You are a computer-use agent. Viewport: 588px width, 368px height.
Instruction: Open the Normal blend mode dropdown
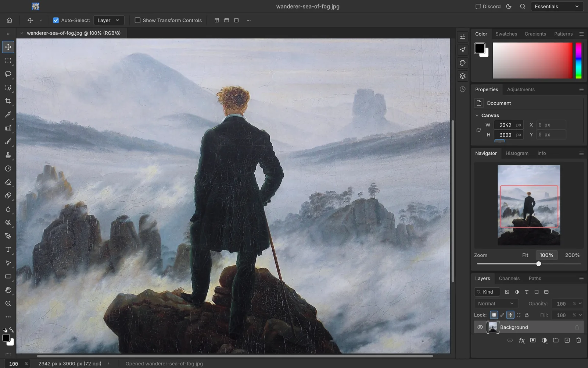pyautogui.click(x=496, y=304)
